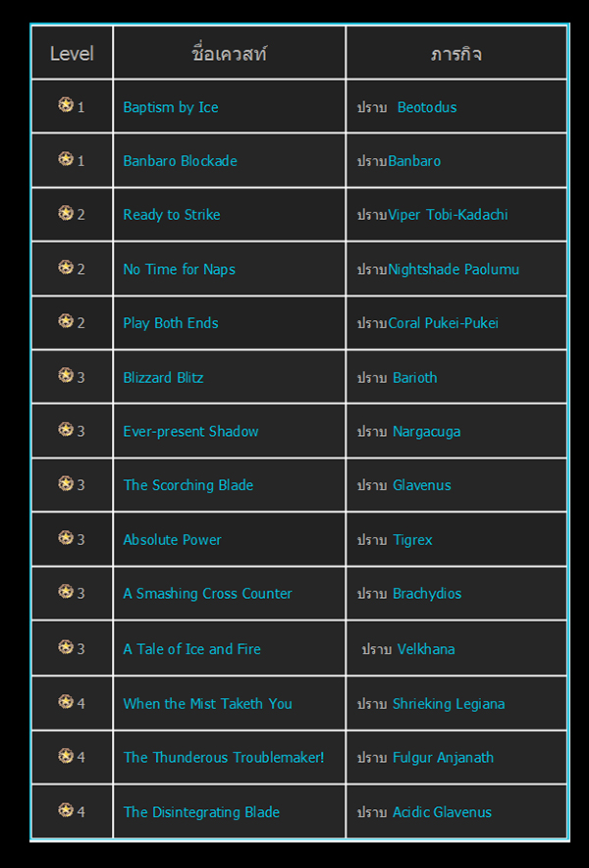This screenshot has height=868, width=589.
Task: Open the Play Both Ends quest link
Action: coord(171,323)
